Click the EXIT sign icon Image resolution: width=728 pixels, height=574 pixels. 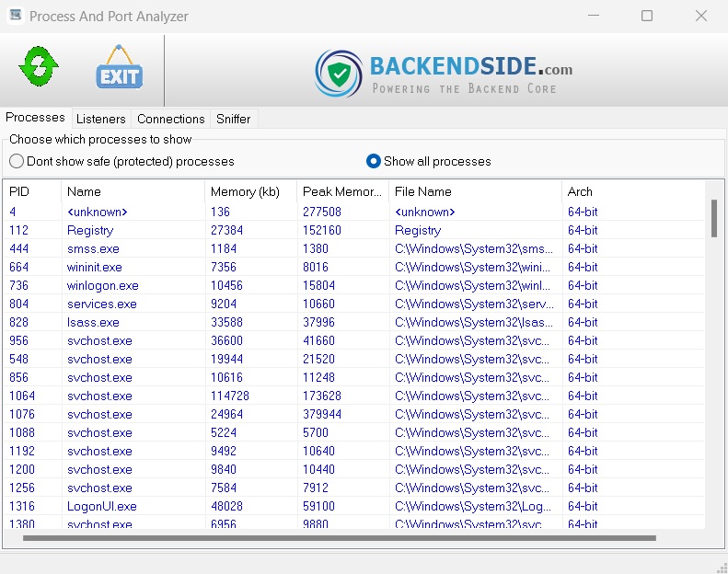(x=120, y=67)
